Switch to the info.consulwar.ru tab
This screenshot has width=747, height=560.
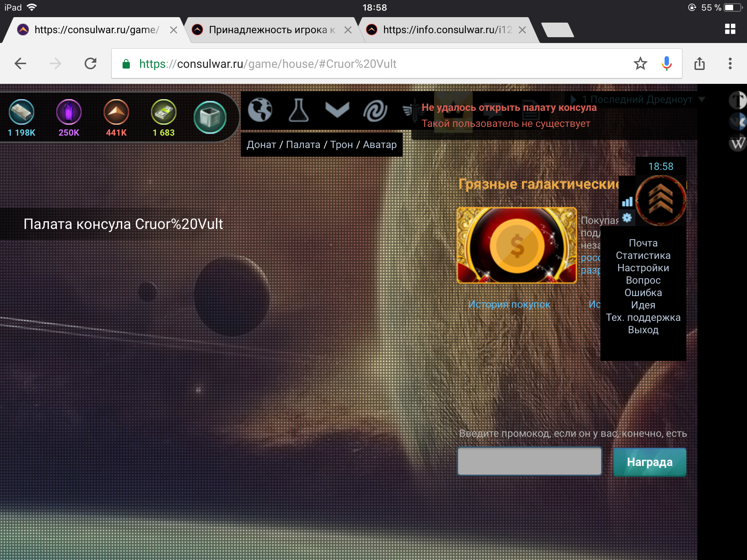pos(447,30)
